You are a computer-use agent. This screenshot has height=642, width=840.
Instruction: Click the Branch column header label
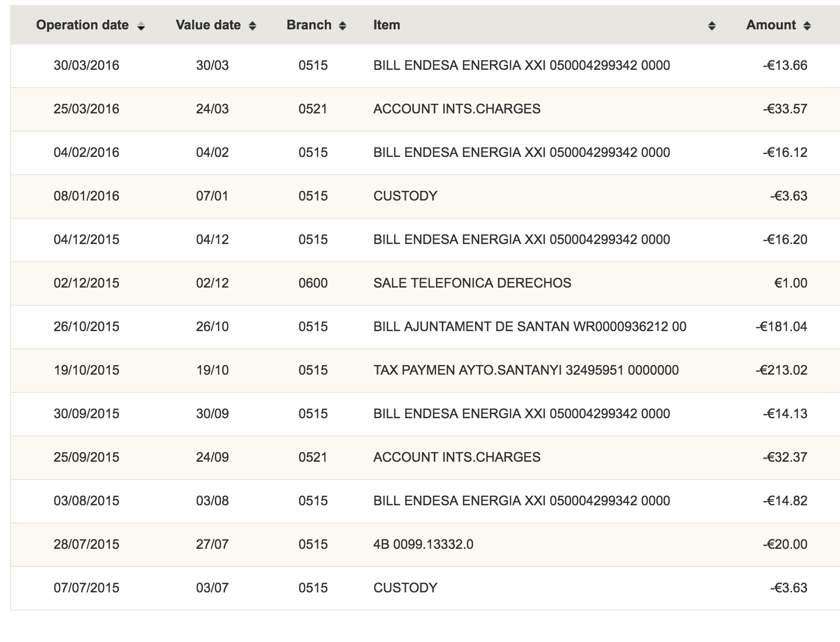click(x=309, y=25)
